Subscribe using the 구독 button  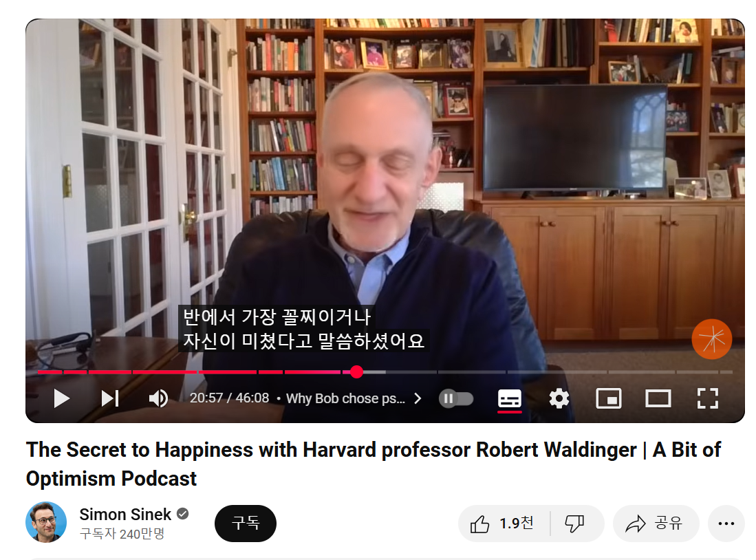(246, 524)
